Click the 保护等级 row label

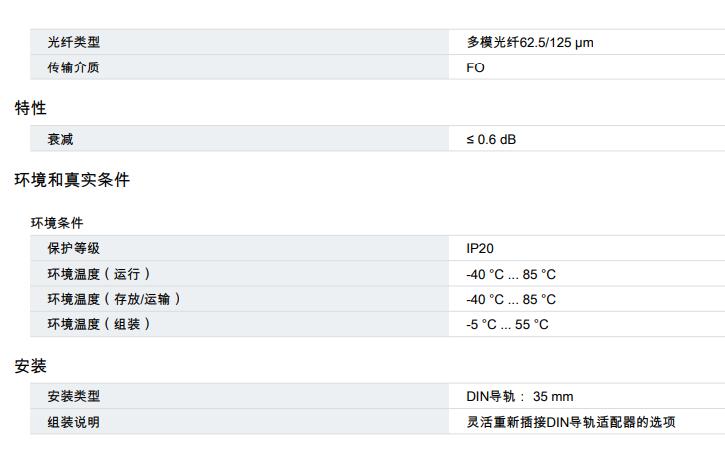pyautogui.click(x=74, y=248)
